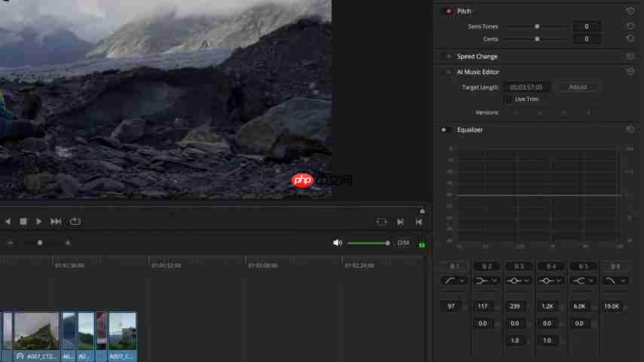
Task: Click Band 2 gain value 0.0
Action: [x=483, y=324]
